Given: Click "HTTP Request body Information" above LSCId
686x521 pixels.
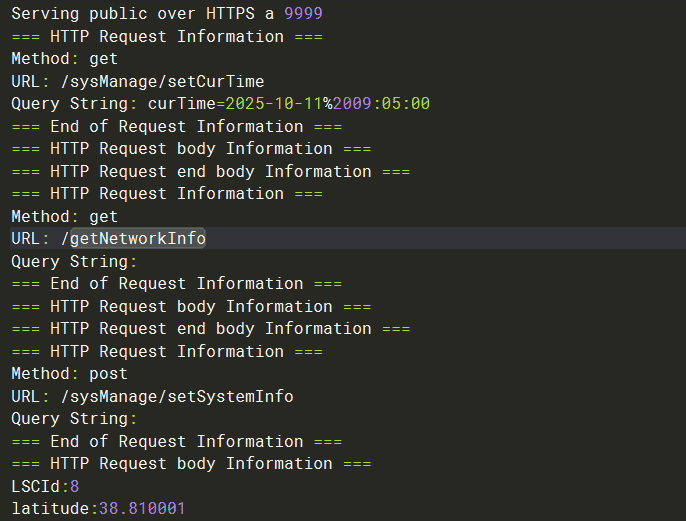Looking at the screenshot, I should pos(191,464).
